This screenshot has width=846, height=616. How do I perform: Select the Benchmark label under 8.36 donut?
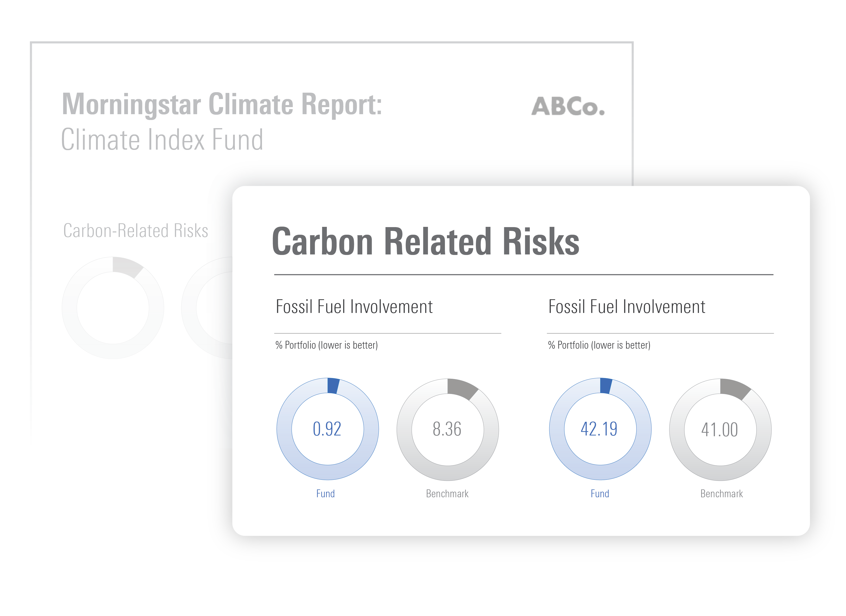447,494
